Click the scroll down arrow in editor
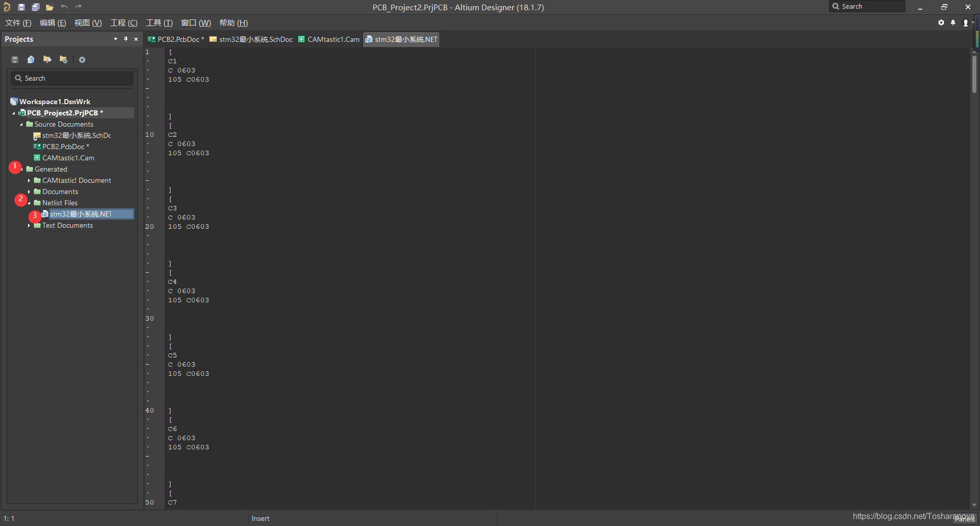Viewport: 980px width, 526px height. 974,505
